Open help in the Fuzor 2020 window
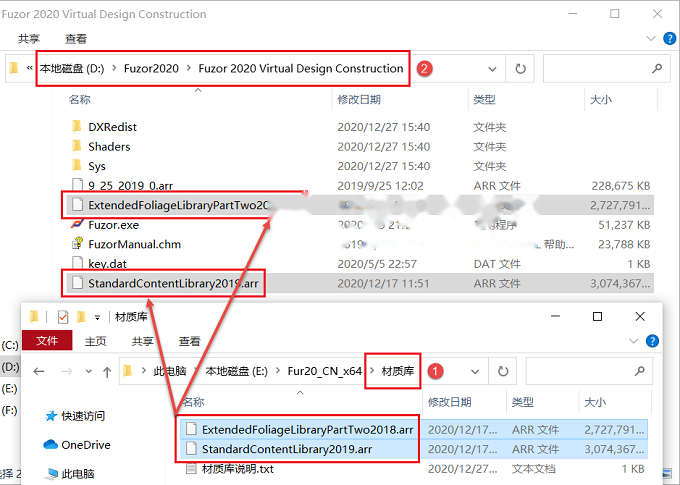680x485 pixels. pyautogui.click(x=670, y=39)
